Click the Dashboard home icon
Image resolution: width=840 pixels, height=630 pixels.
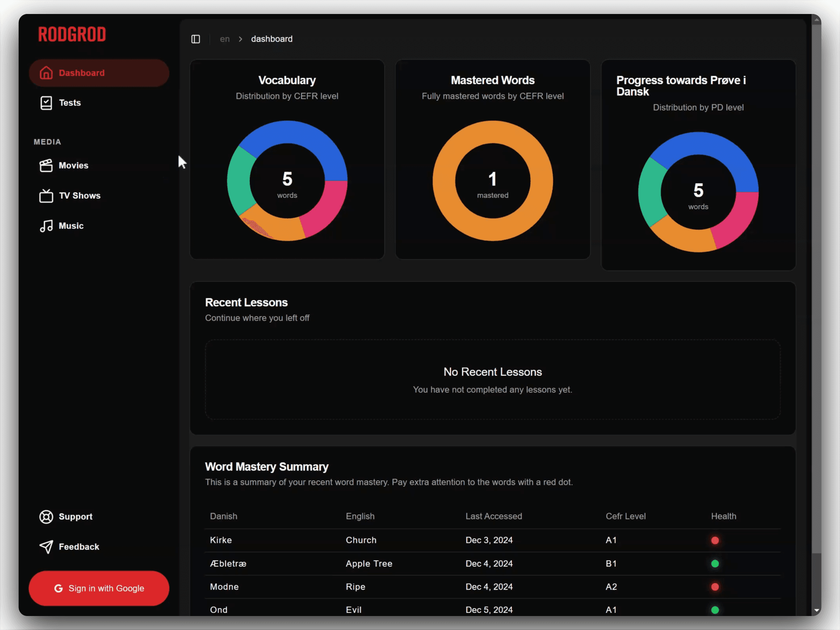coord(46,73)
